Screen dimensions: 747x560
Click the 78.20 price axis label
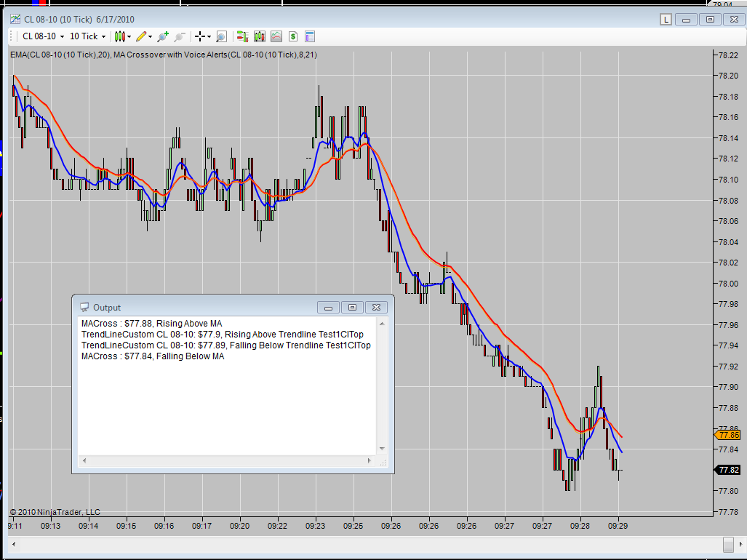click(x=728, y=76)
